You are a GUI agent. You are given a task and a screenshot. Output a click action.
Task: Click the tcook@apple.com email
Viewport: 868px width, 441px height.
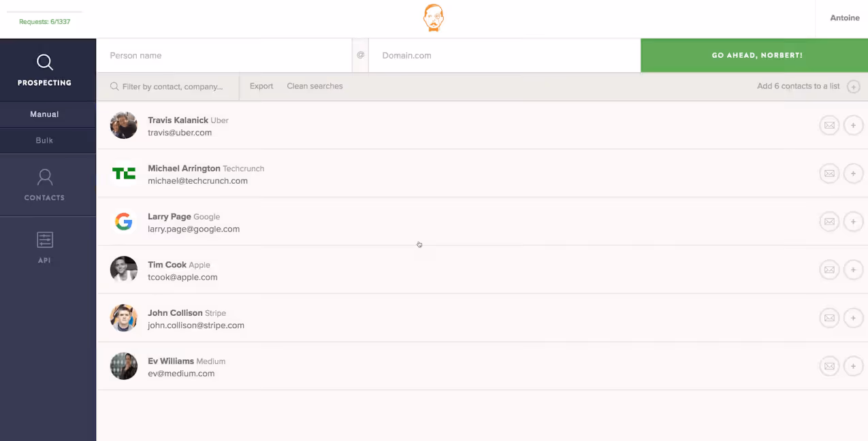pos(182,278)
